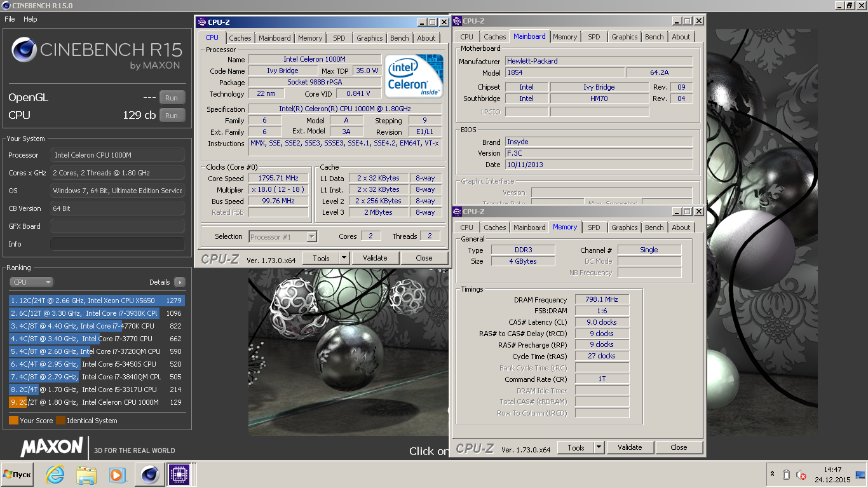Open Mainboard tab in CPU window
This screenshot has width=868, height=488.
[275, 38]
